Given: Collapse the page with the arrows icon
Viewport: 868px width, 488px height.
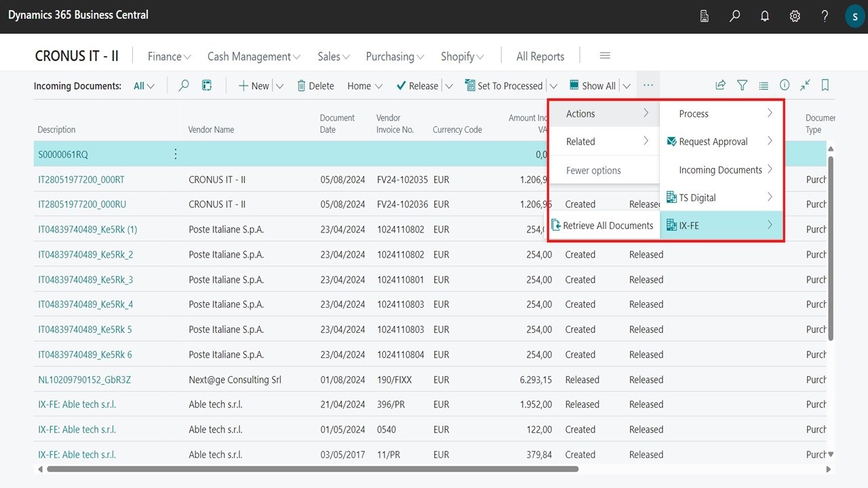Looking at the screenshot, I should coord(805,85).
